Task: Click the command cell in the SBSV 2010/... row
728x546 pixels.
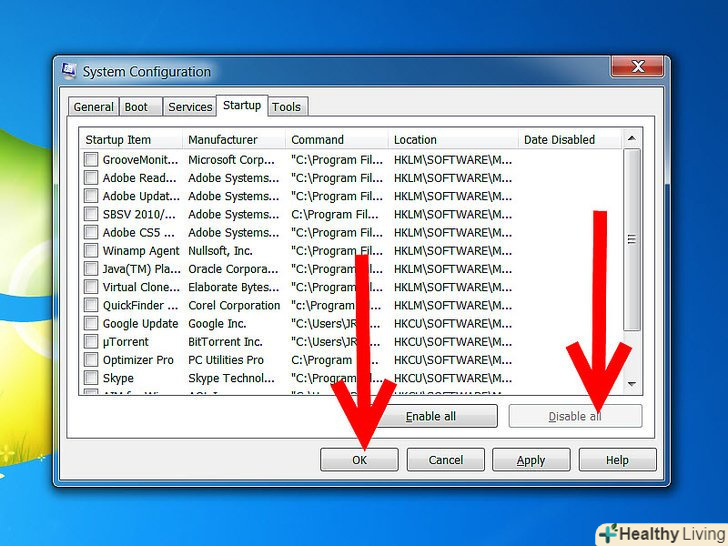Action: (x=334, y=214)
